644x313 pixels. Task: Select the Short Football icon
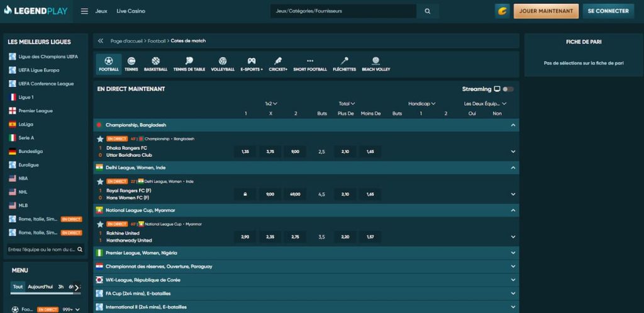(x=310, y=64)
